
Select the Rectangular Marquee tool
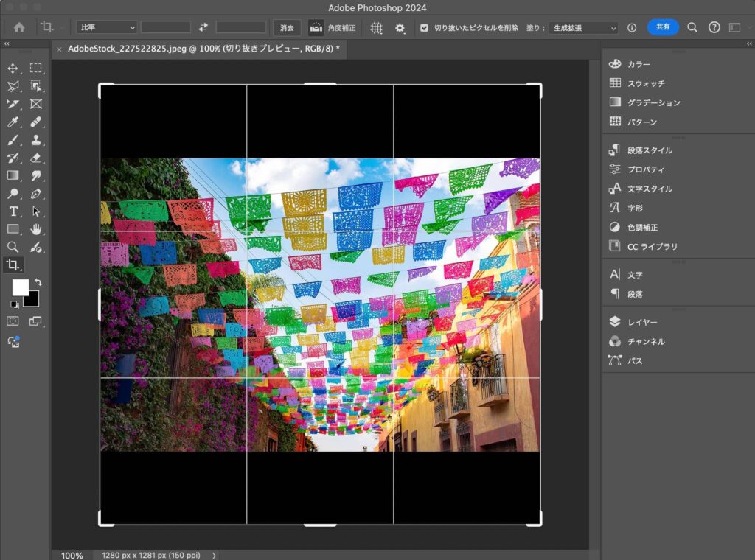coord(35,69)
